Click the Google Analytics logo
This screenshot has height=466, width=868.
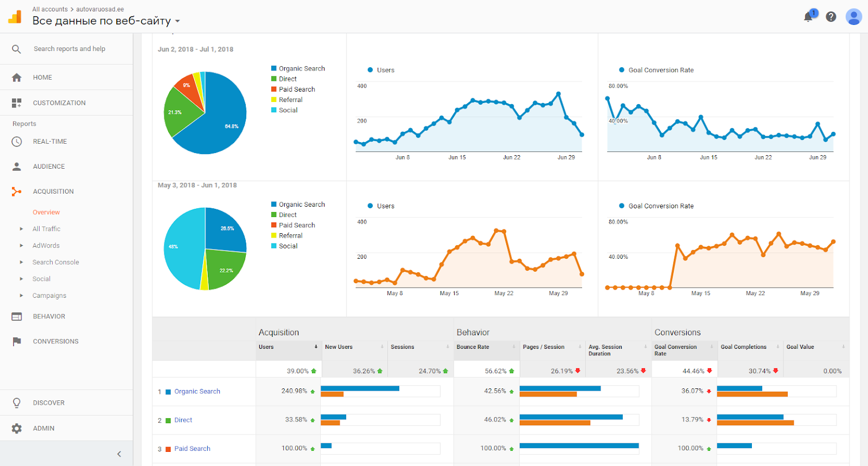tap(15, 17)
